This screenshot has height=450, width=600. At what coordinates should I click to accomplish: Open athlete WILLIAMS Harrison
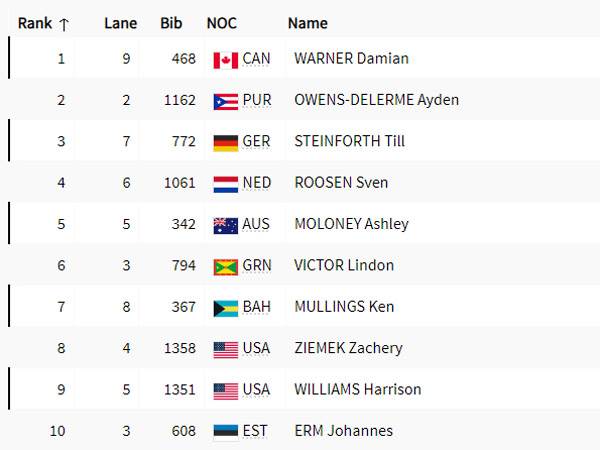coord(357,390)
